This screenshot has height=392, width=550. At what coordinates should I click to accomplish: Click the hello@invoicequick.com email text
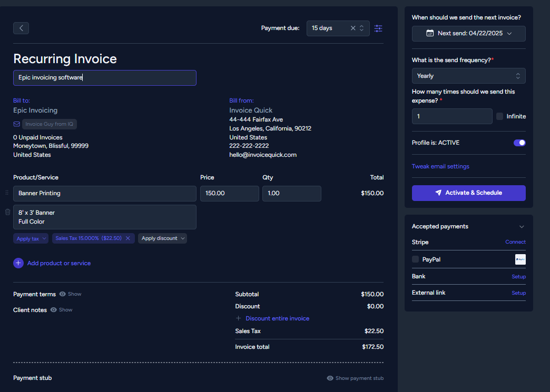[x=263, y=155]
